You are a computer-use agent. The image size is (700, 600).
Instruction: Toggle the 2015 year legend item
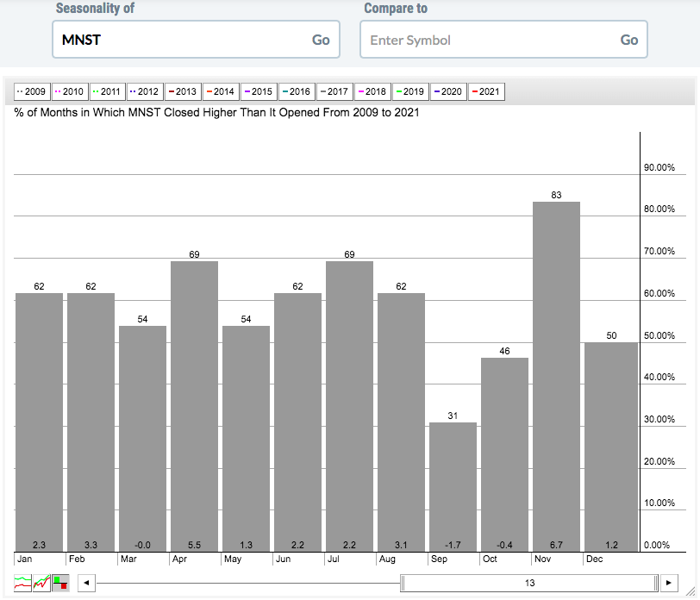pyautogui.click(x=258, y=91)
